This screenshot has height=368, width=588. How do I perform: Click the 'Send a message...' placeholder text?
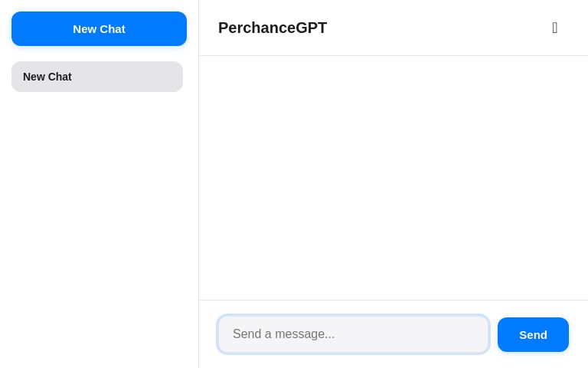coord(283,333)
